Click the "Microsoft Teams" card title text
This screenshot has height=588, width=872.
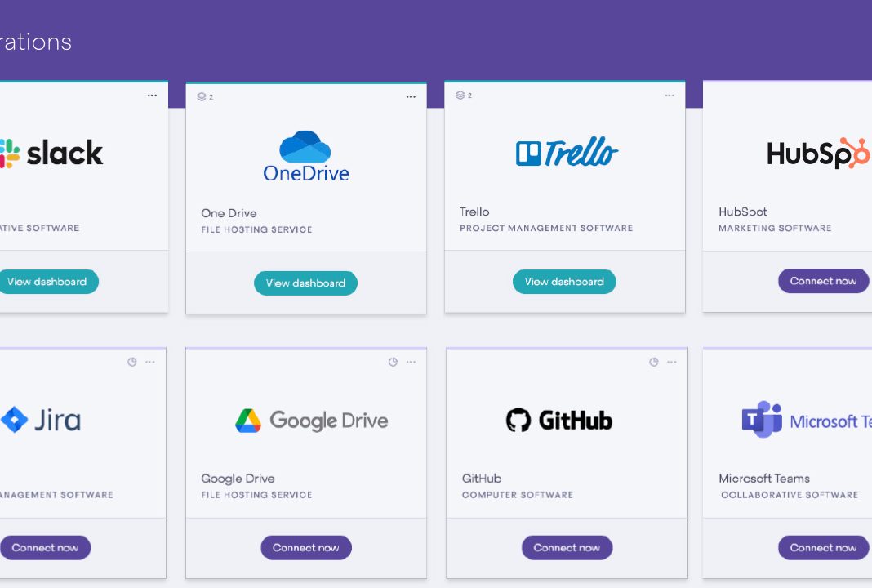tap(764, 479)
